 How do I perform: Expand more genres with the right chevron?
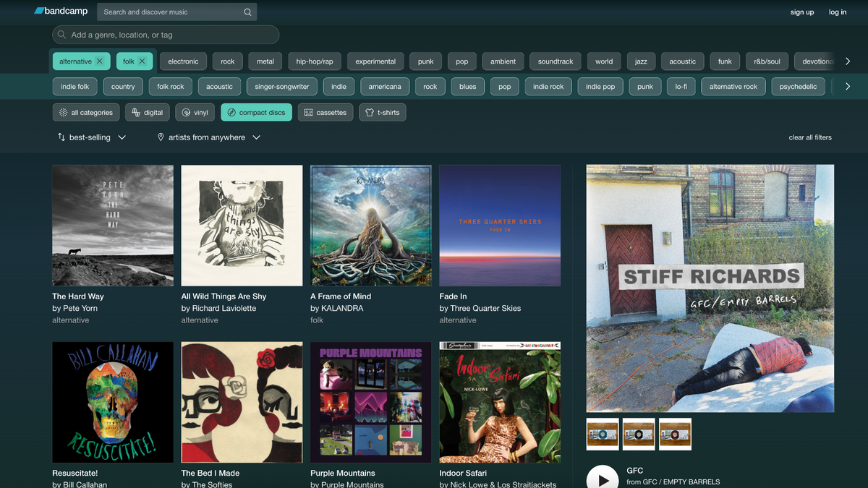pyautogui.click(x=848, y=61)
